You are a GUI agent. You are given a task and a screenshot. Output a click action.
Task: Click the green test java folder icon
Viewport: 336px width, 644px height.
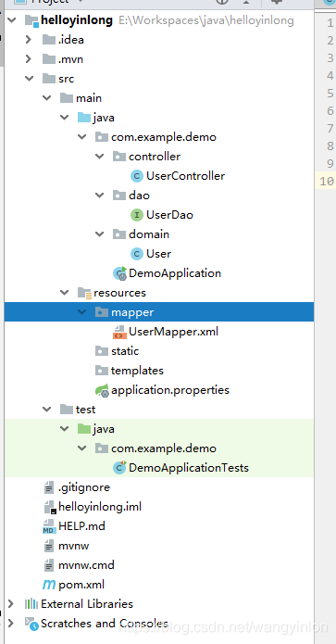[83, 429]
